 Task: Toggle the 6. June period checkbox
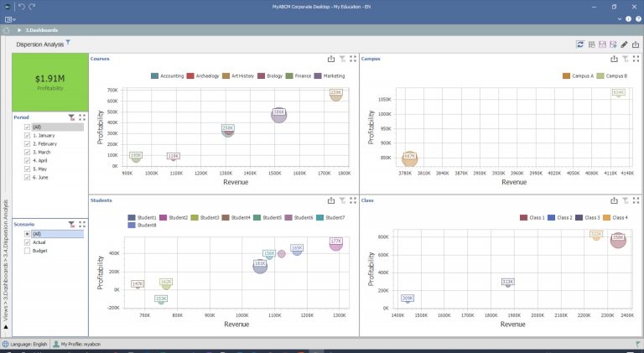tap(28, 177)
